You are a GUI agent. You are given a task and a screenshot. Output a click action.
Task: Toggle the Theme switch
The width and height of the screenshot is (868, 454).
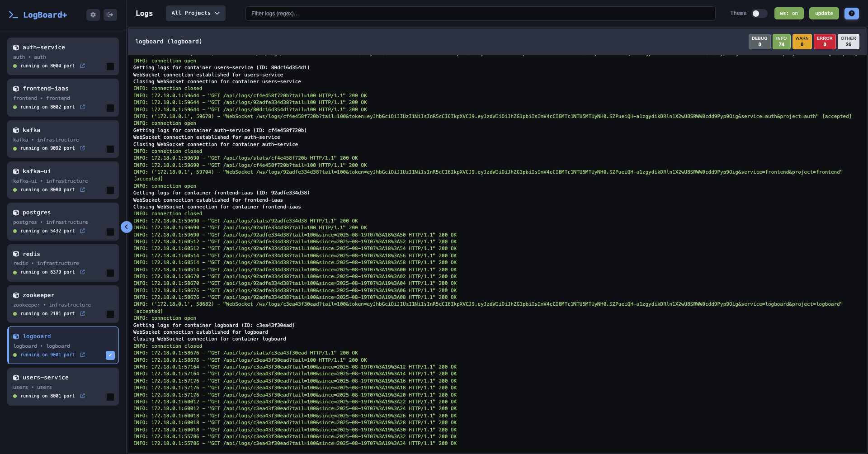759,14
